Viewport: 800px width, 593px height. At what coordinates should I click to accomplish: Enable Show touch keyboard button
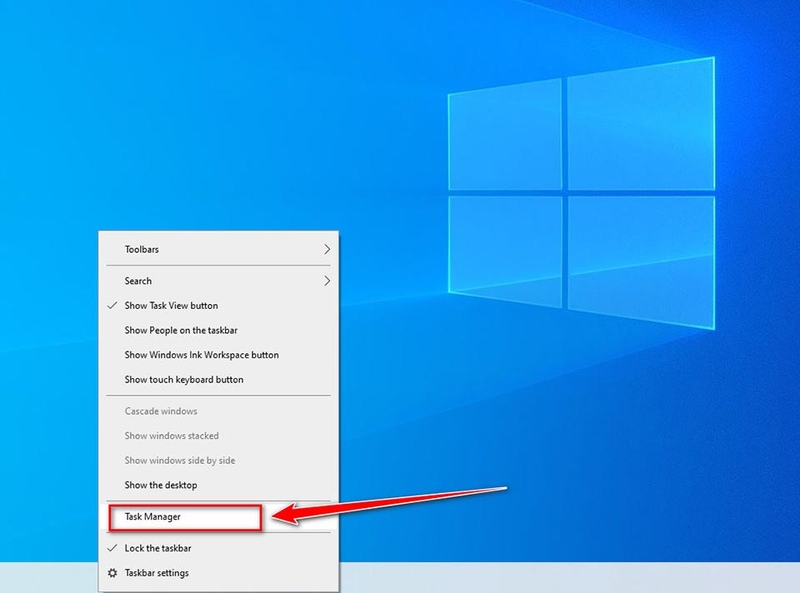tap(218, 379)
